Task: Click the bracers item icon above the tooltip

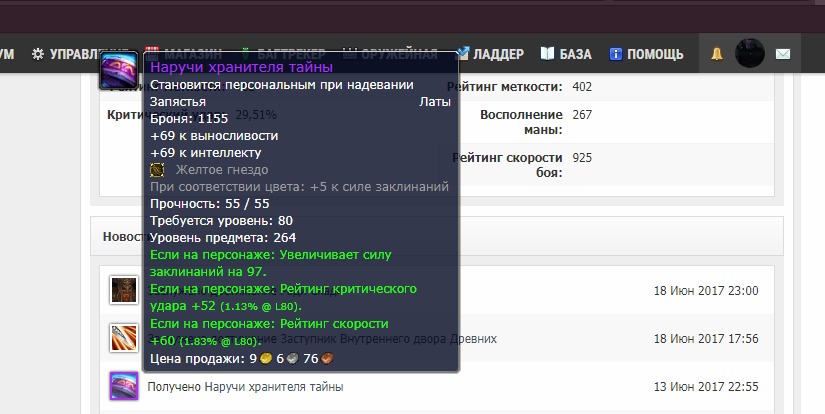Action: click(119, 70)
